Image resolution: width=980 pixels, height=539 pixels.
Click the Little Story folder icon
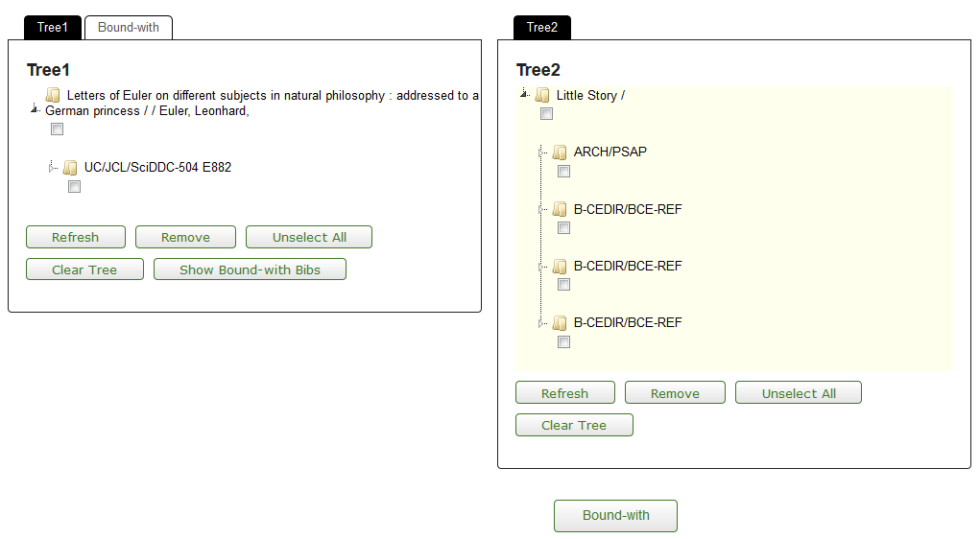click(x=542, y=95)
